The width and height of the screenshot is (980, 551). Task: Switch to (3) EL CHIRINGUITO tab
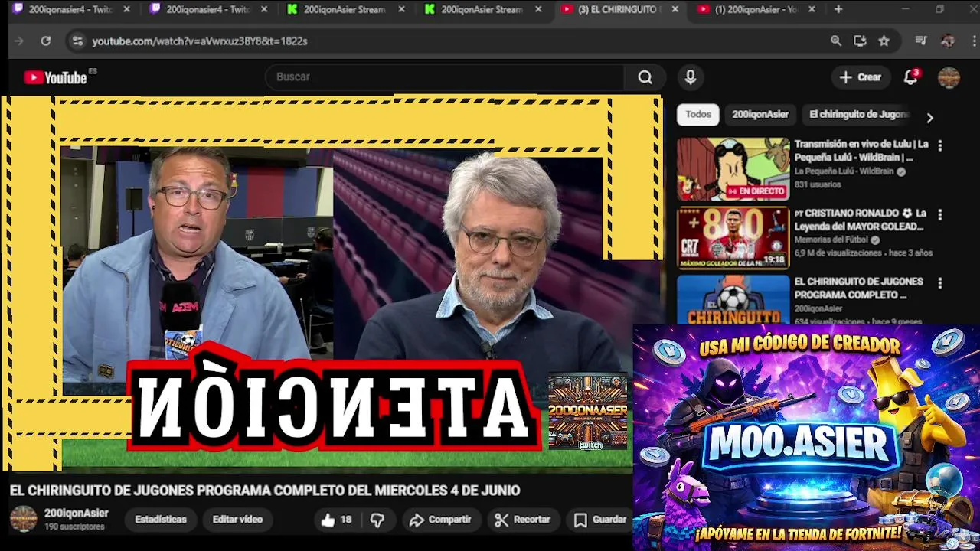(619, 9)
